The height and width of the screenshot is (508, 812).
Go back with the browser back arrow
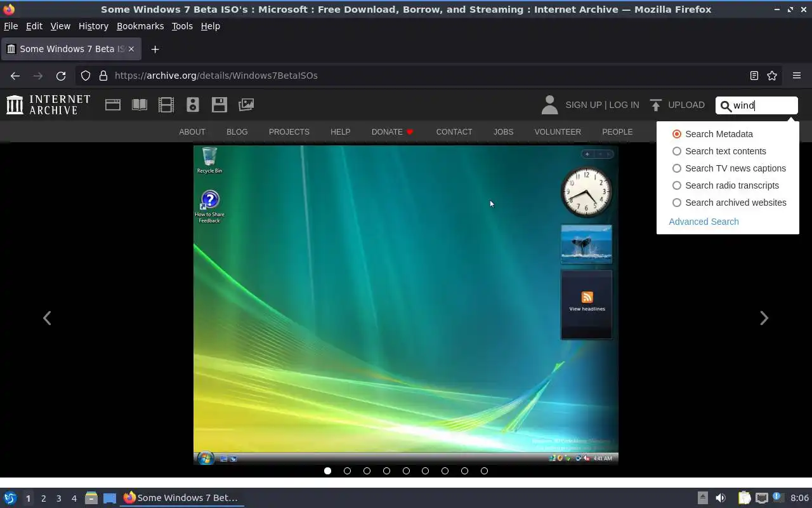click(15, 76)
